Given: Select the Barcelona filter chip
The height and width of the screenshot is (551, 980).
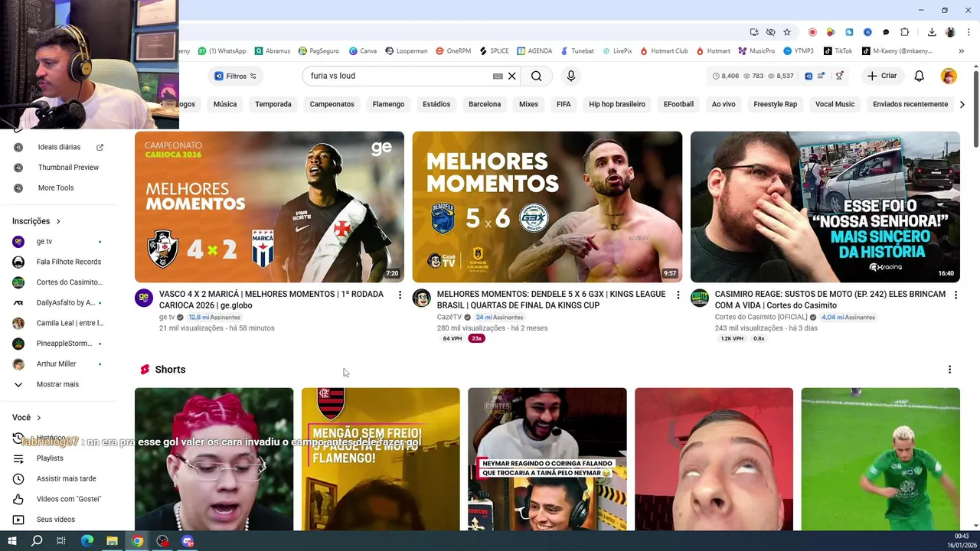Looking at the screenshot, I should [485, 104].
